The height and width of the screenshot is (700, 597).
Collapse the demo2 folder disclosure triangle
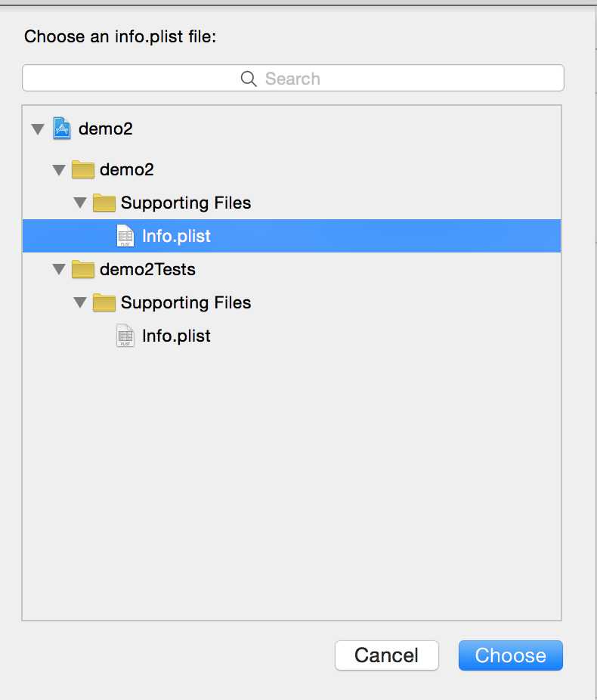click(59, 170)
